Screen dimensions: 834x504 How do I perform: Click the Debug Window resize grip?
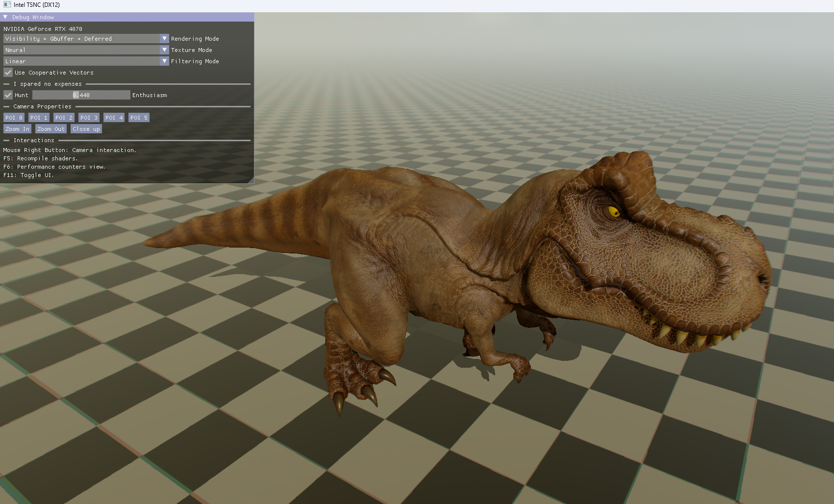pyautogui.click(x=251, y=180)
